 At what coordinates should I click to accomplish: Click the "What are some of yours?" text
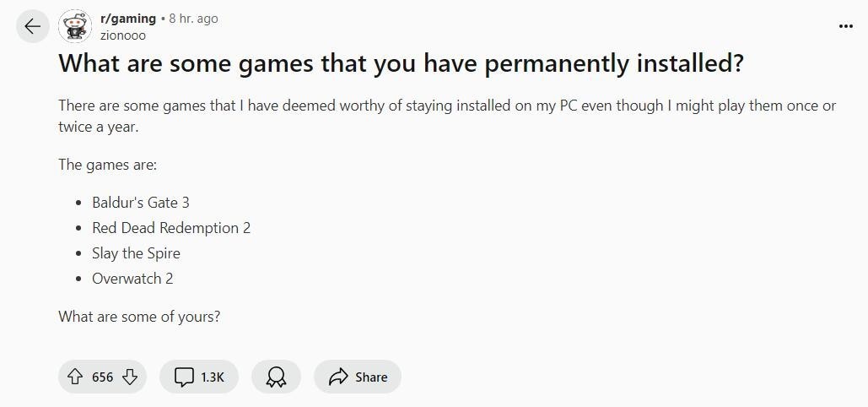pos(139,317)
